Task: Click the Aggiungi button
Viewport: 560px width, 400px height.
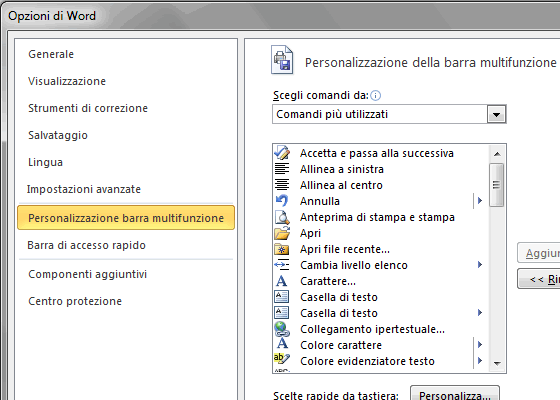Action: click(539, 253)
